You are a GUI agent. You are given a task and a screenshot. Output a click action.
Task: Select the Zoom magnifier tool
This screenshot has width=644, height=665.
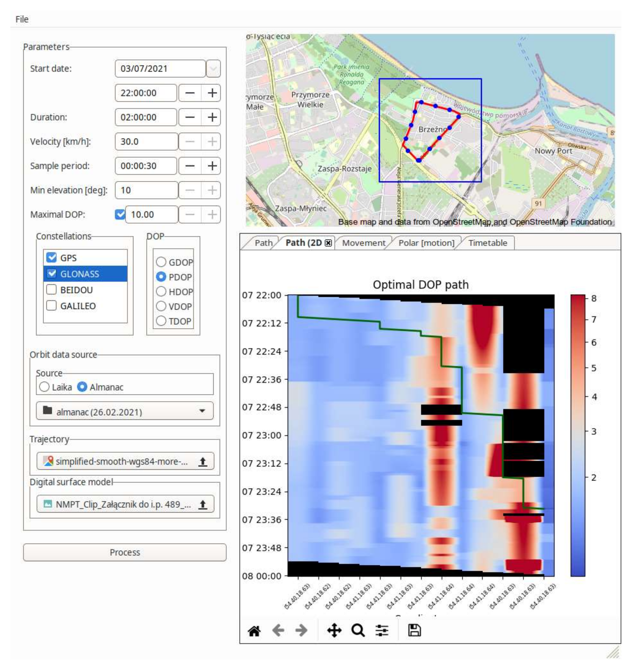[x=358, y=631]
